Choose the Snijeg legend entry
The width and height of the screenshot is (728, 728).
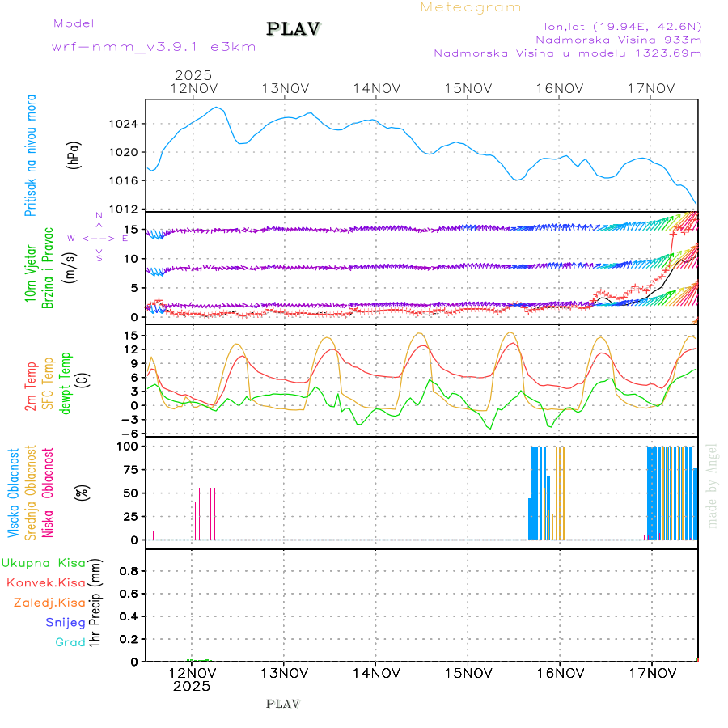point(65,623)
